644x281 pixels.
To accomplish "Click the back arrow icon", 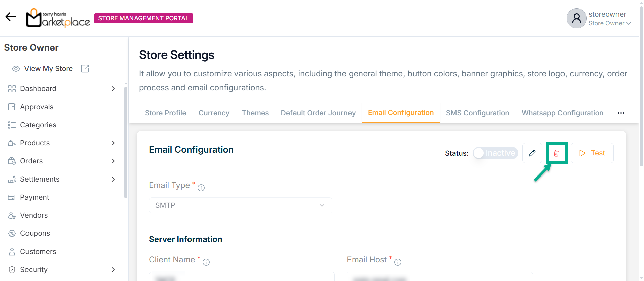I will pyautogui.click(x=11, y=17).
